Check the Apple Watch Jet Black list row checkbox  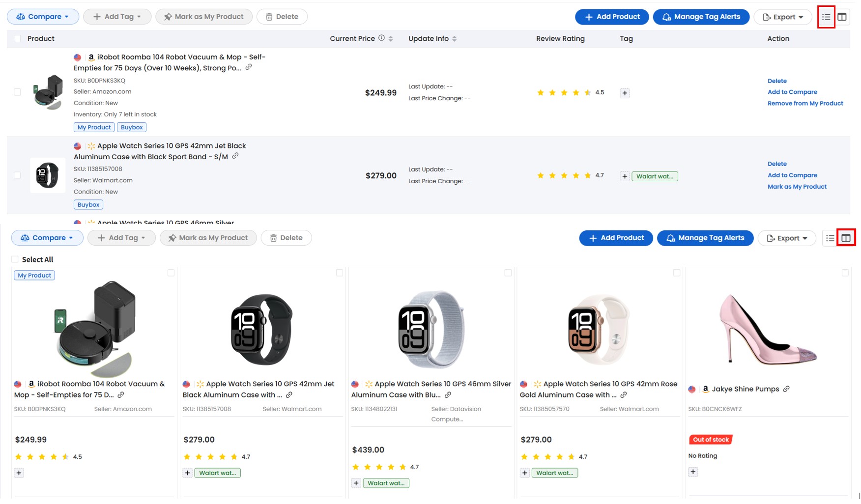pyautogui.click(x=17, y=175)
